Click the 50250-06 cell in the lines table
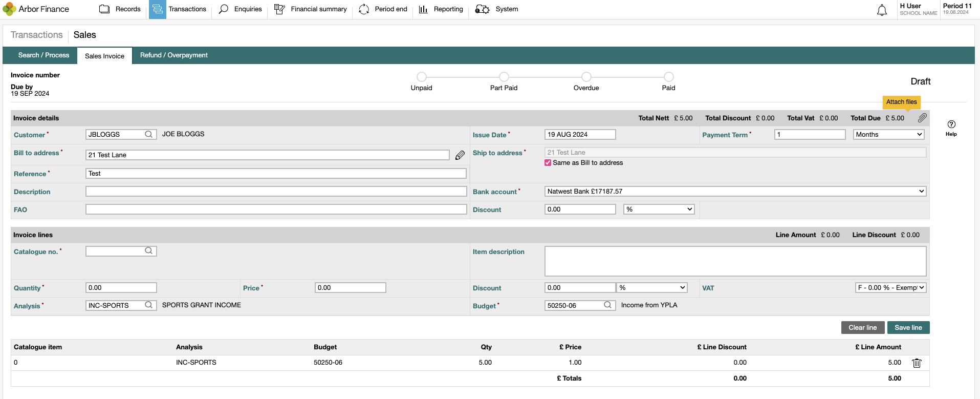The height and width of the screenshot is (399, 980). pyautogui.click(x=328, y=363)
